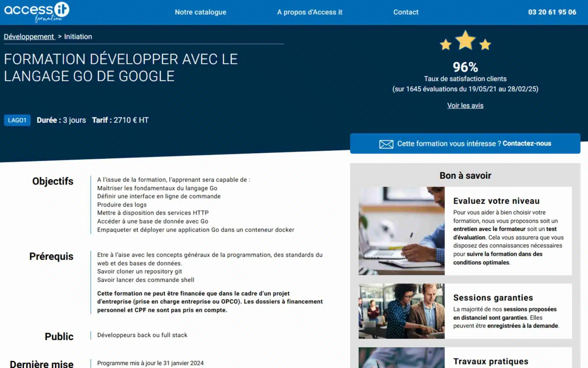The height and width of the screenshot is (368, 588).
Task: Click the large center gold star
Action: point(465,40)
